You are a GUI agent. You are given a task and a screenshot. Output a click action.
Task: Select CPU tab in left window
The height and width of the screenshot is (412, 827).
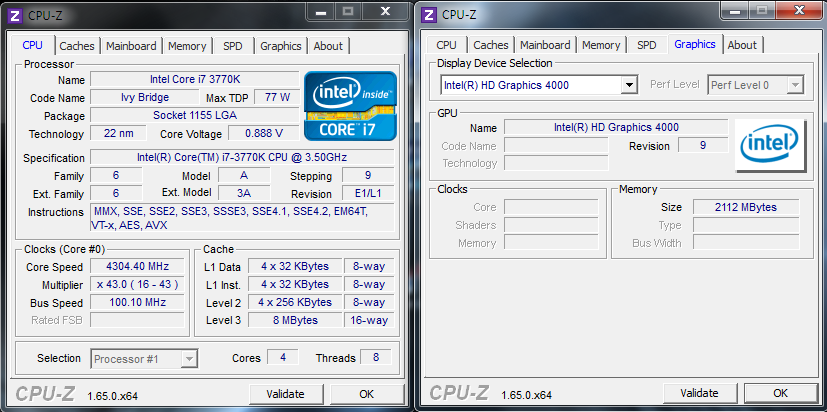pyautogui.click(x=33, y=45)
